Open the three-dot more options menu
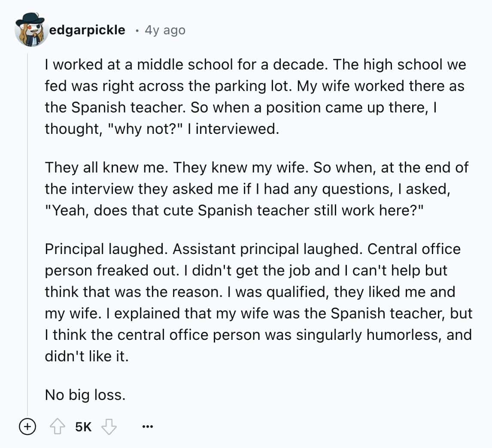The width and height of the screenshot is (492, 448). tap(147, 427)
